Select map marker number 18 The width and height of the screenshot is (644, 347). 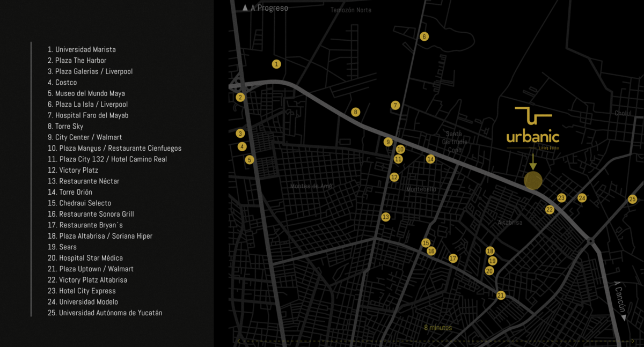pyautogui.click(x=490, y=251)
